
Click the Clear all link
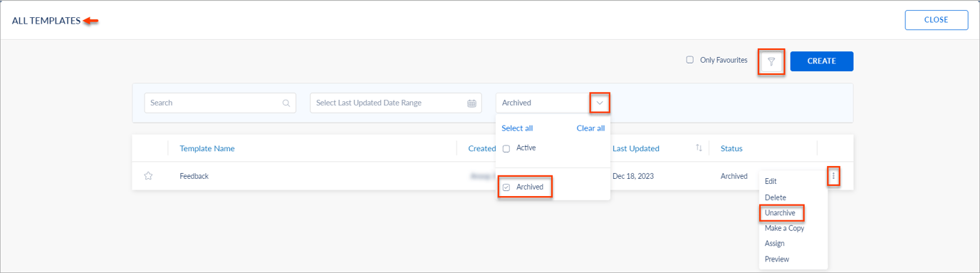[x=590, y=128]
